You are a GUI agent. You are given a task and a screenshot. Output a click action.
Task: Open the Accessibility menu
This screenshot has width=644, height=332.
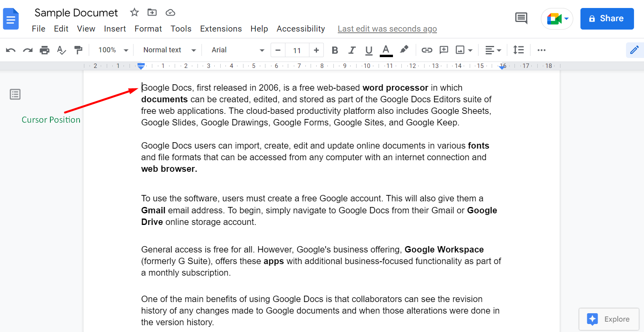pos(301,29)
